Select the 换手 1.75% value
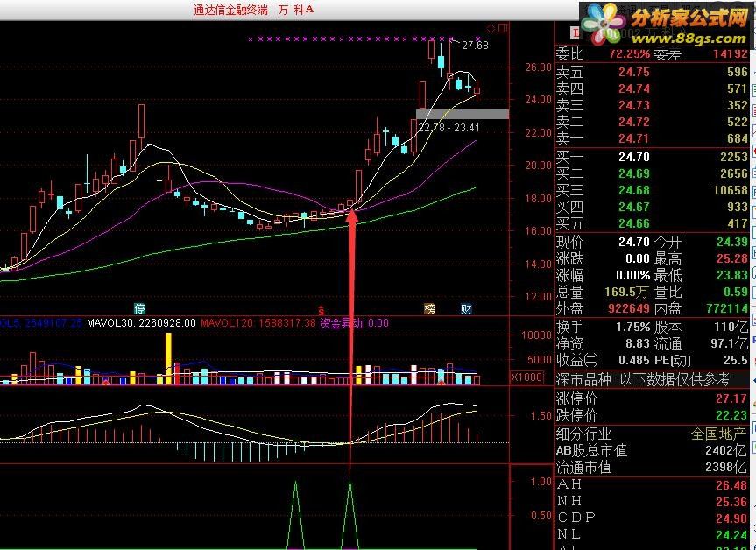The height and width of the screenshot is (550, 756). (x=633, y=327)
